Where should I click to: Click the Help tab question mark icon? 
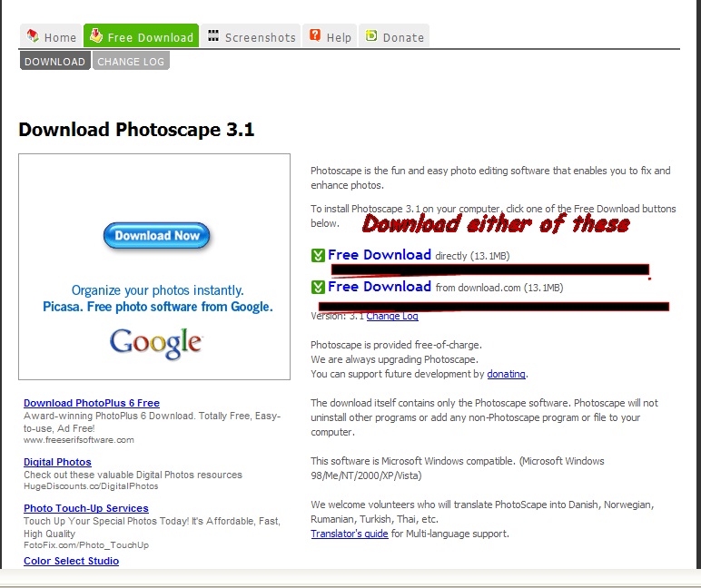[315, 35]
